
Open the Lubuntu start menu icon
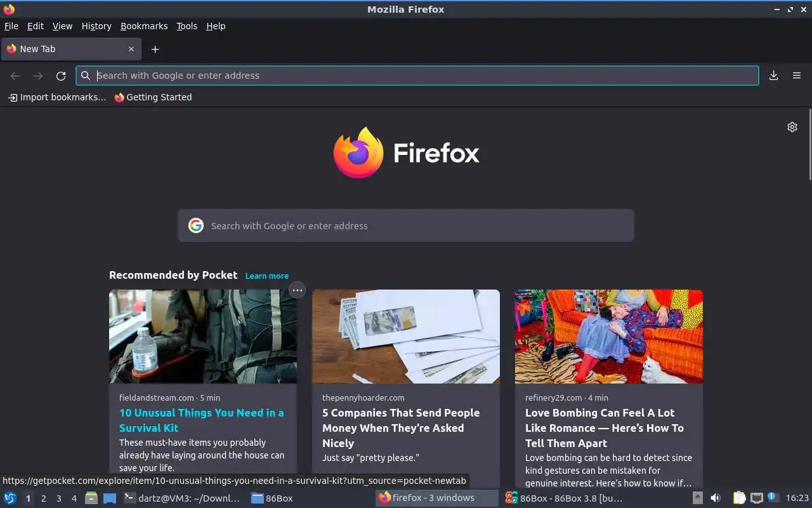10,498
